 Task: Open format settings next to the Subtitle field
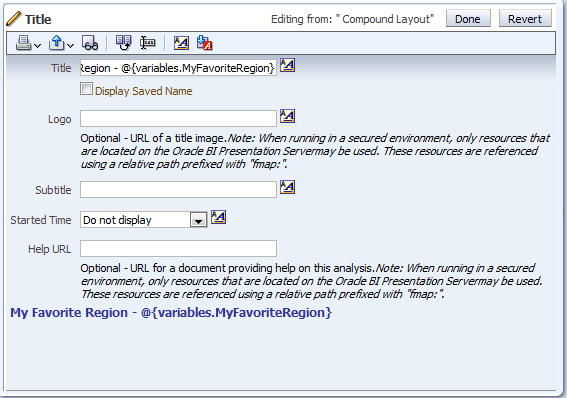click(x=287, y=187)
